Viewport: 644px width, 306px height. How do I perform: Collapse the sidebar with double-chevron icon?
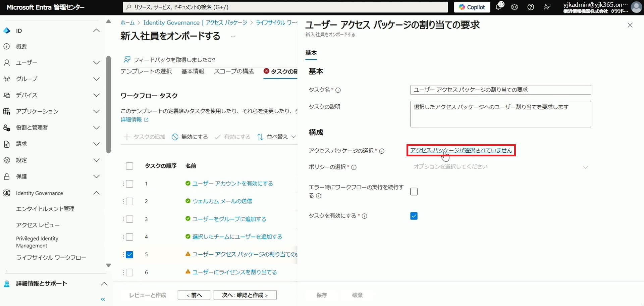pos(103,299)
